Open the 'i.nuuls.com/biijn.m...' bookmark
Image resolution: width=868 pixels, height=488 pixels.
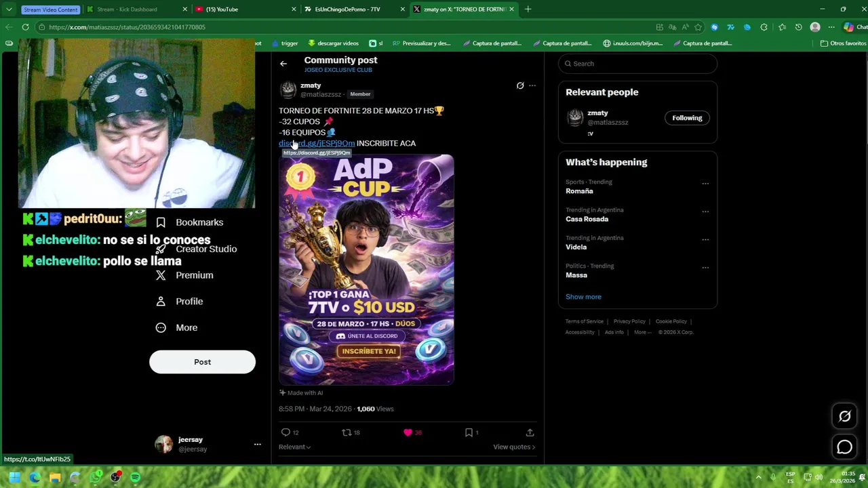(633, 43)
